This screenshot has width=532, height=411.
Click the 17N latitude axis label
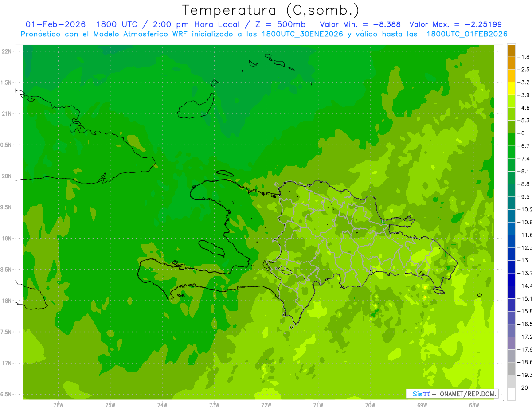click(x=8, y=363)
